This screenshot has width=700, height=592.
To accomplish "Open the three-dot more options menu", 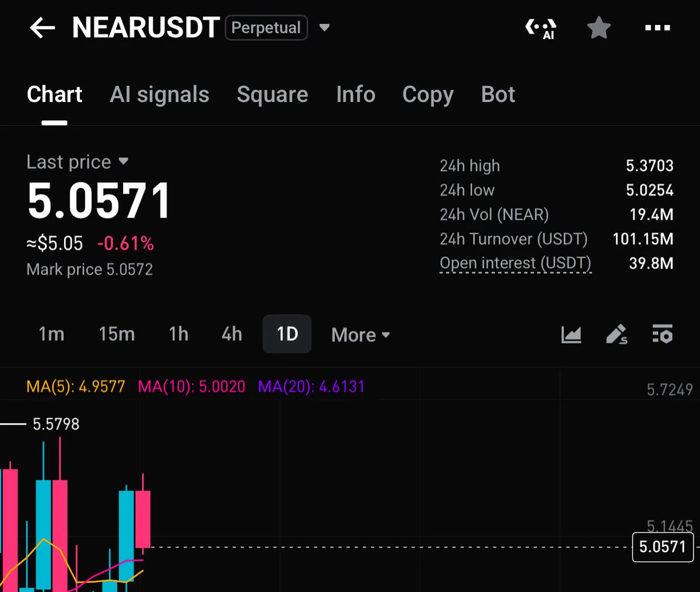I will (657, 27).
